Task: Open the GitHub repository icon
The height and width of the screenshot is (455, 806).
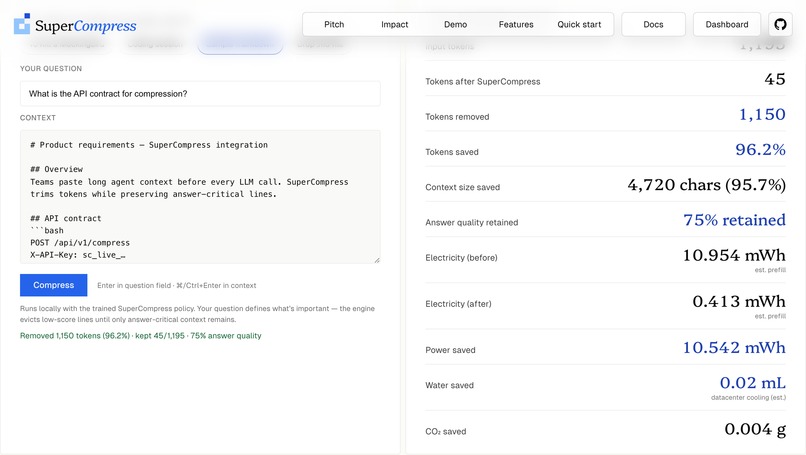Action: 780,24
